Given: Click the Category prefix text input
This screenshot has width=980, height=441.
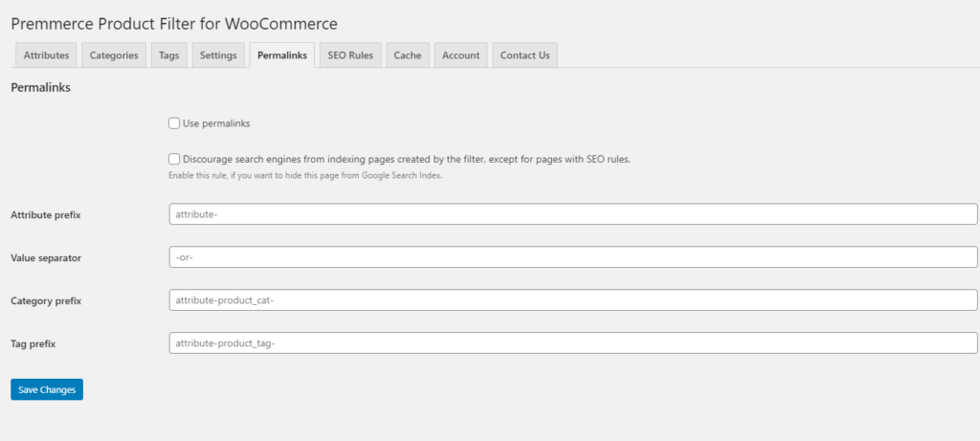Looking at the screenshot, I should tap(572, 300).
